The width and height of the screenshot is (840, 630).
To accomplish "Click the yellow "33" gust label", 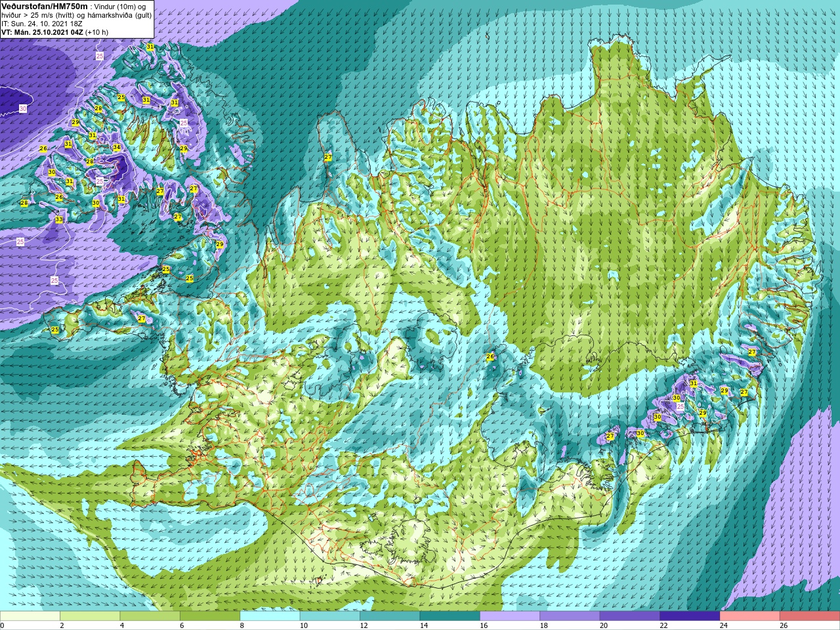I will [x=58, y=219].
